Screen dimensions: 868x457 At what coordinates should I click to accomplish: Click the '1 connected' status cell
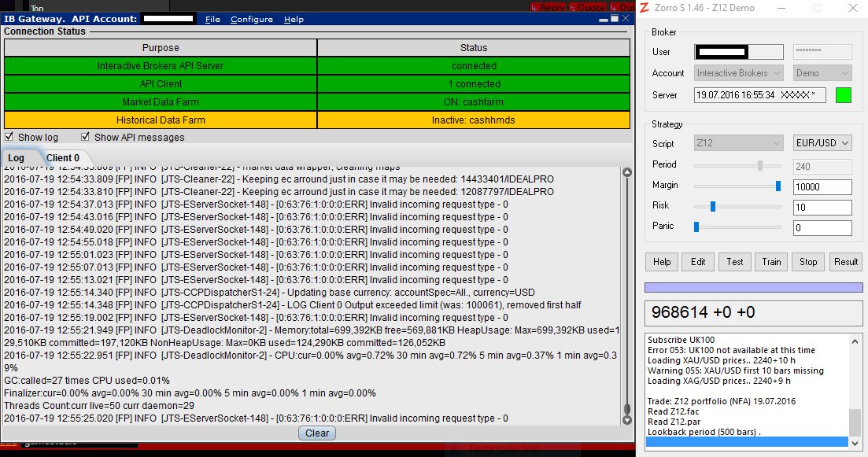click(x=474, y=84)
